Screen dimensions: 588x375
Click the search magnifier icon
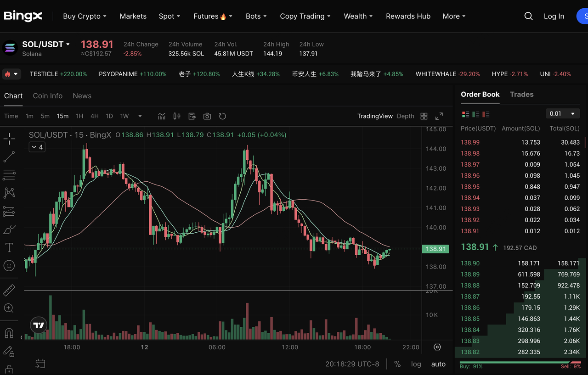529,16
